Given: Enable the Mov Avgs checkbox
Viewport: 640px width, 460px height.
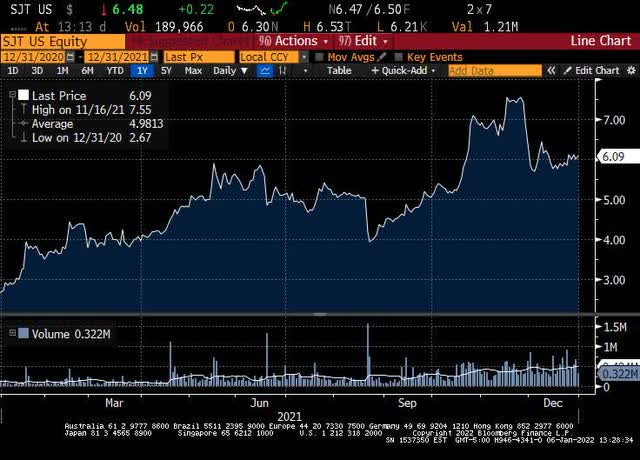Looking at the screenshot, I should [320, 57].
